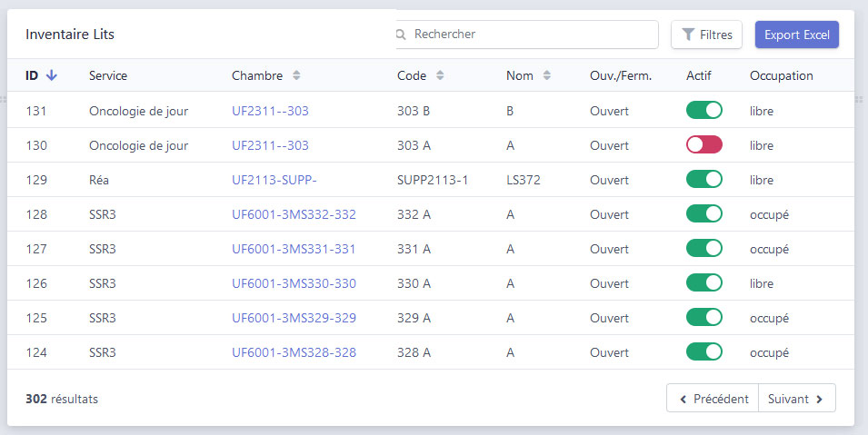Toggle Actif switch for bed 131
This screenshot has width=868, height=435.
(x=704, y=110)
